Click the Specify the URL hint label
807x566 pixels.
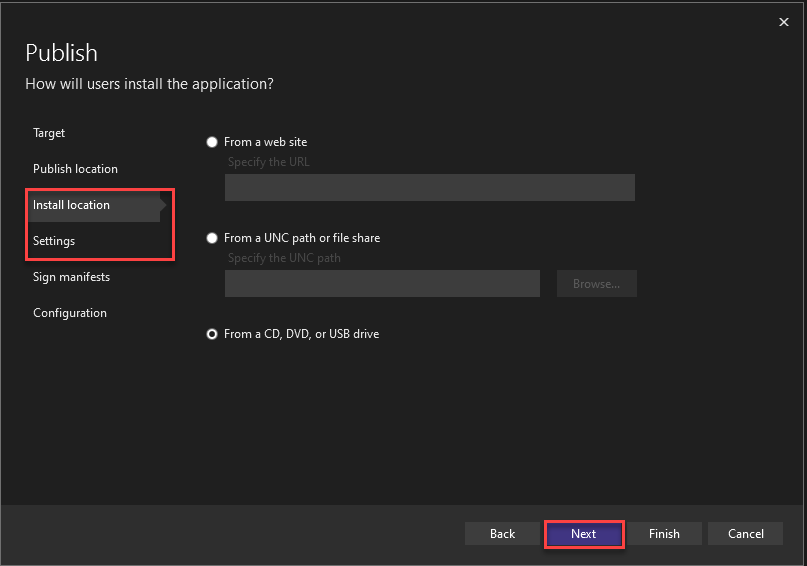pos(269,162)
